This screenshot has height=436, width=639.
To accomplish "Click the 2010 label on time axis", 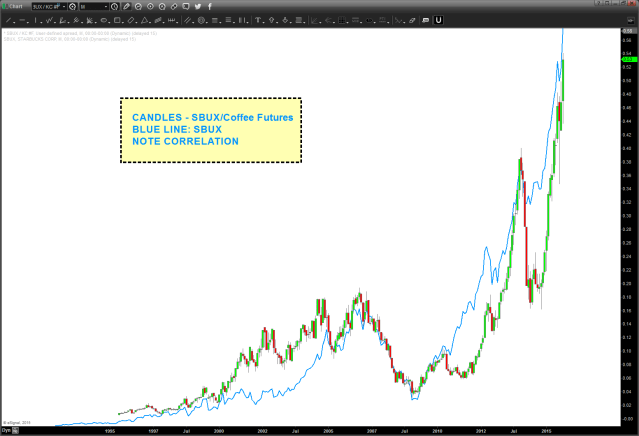I will pyautogui.click(x=437, y=431).
